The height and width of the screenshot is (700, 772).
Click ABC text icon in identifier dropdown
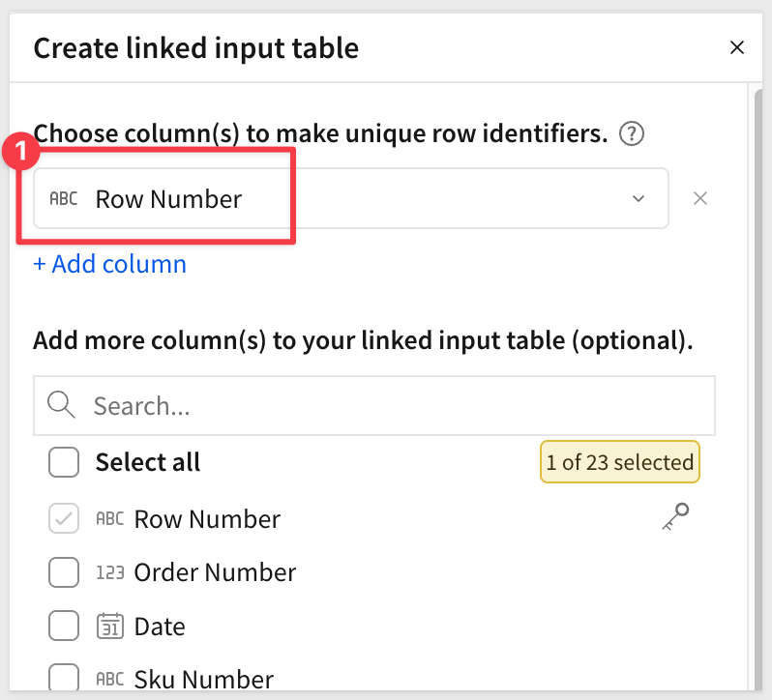click(x=63, y=199)
